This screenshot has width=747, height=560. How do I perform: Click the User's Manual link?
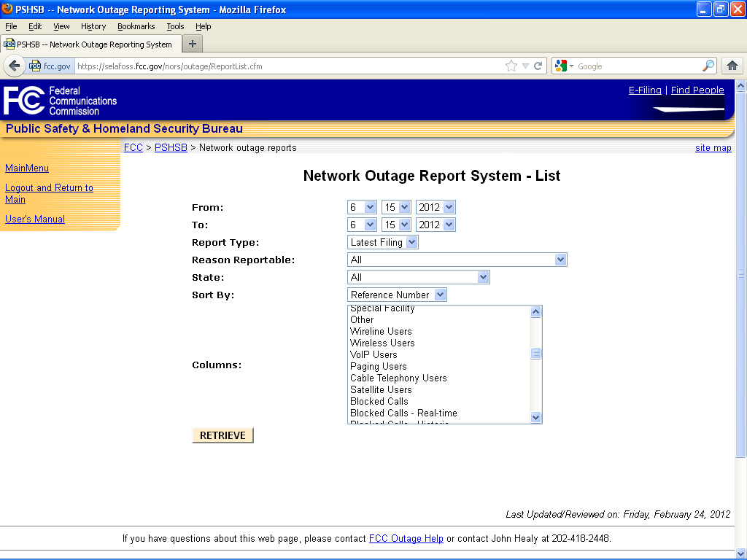click(35, 219)
